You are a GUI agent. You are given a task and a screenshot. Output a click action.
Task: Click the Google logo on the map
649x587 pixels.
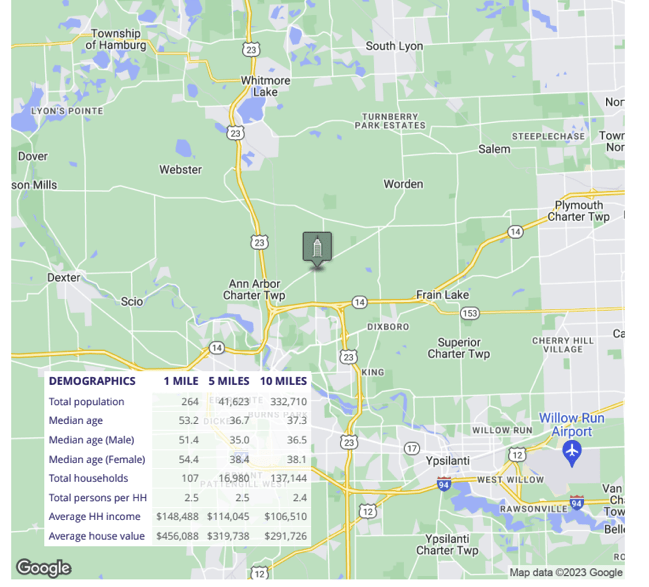pos(43,568)
